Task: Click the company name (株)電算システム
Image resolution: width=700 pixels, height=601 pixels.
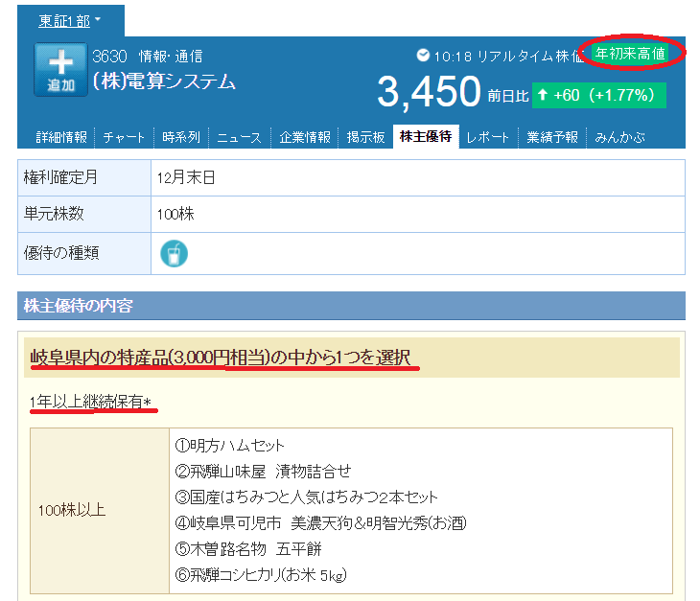Action: (164, 81)
